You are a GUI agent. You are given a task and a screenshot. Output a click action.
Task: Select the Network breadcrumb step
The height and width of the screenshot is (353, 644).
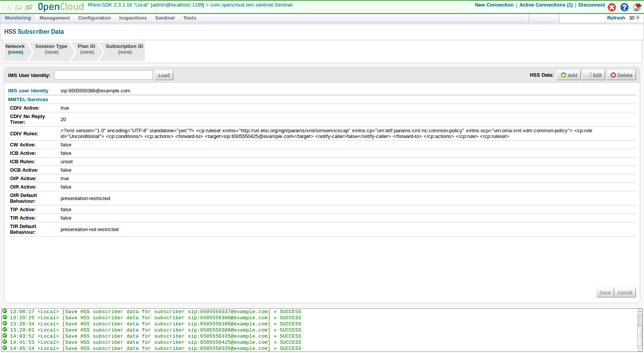pos(15,49)
